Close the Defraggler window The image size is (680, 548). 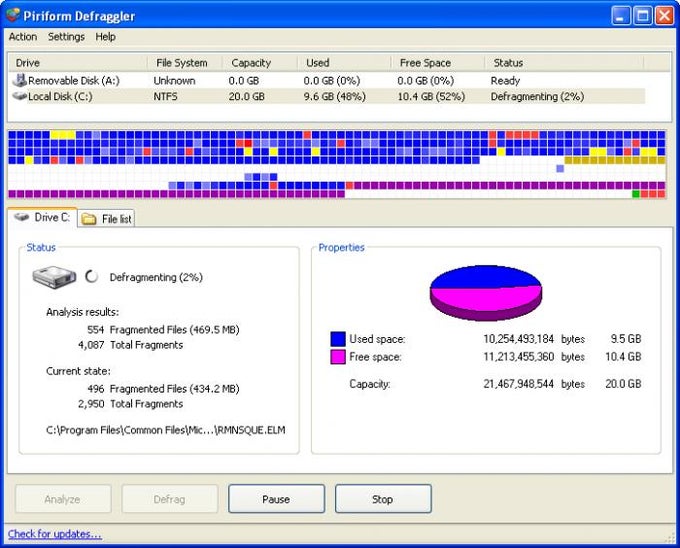(664, 16)
